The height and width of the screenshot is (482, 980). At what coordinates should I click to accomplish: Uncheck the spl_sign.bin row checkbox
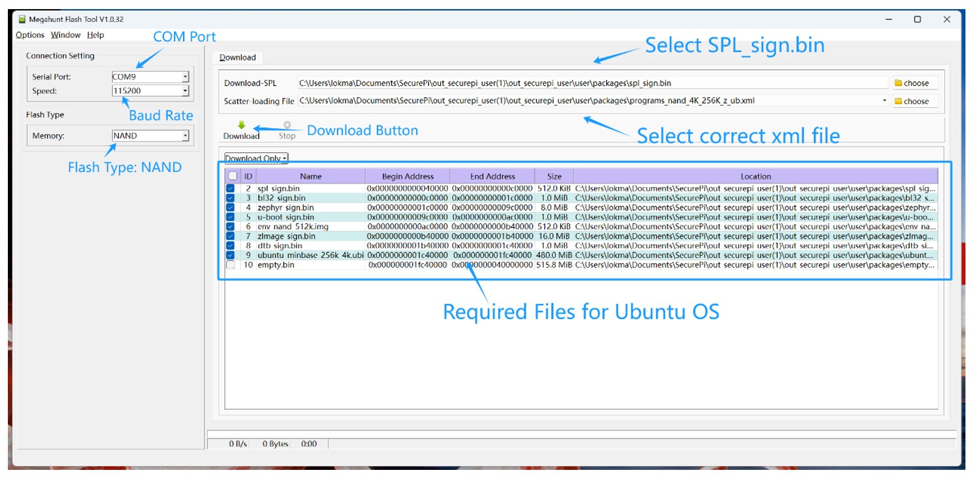[x=230, y=188]
